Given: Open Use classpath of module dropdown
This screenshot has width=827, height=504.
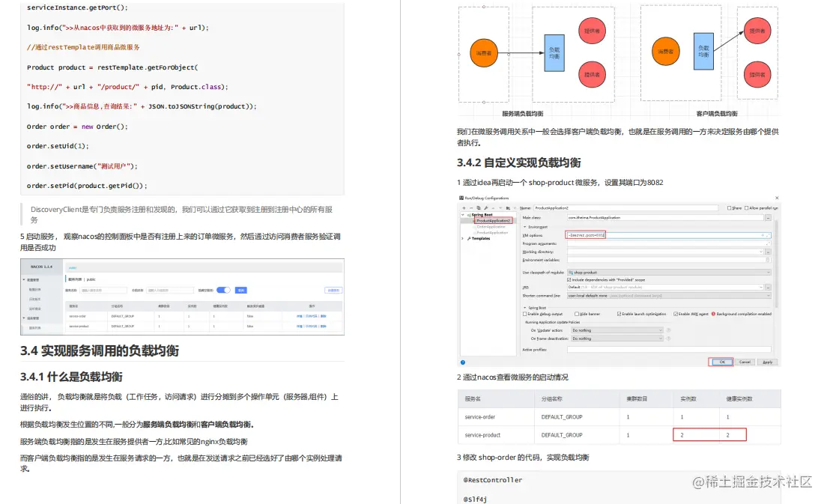Looking at the screenshot, I should 669,272.
